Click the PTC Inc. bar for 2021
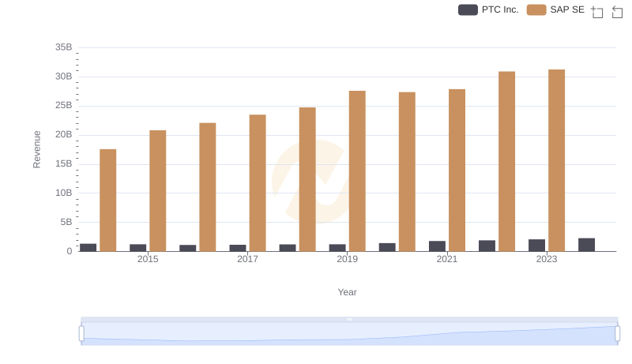This screenshot has width=632, height=364. (438, 246)
